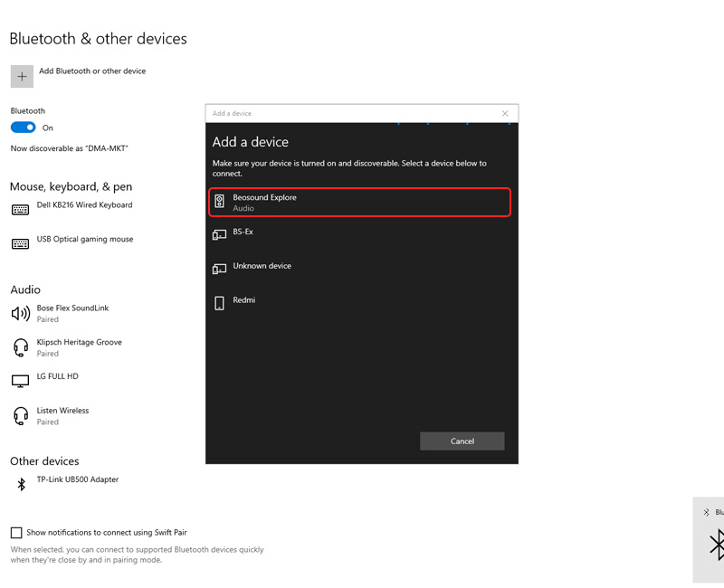Click the Klipsch Heritage Groove headphone icon

click(x=20, y=347)
